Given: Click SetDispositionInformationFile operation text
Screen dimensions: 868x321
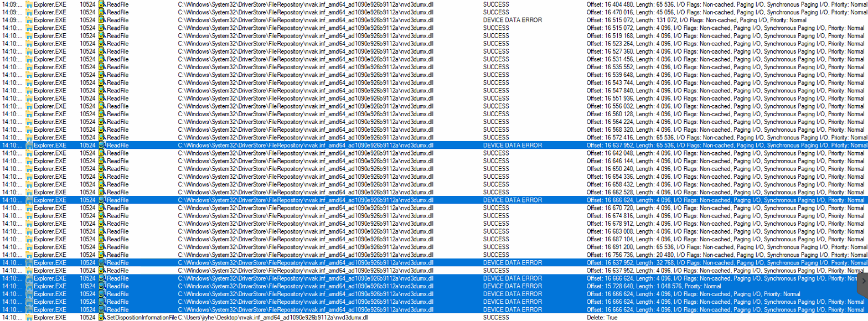Looking at the screenshot, I should pyautogui.click(x=141, y=318).
